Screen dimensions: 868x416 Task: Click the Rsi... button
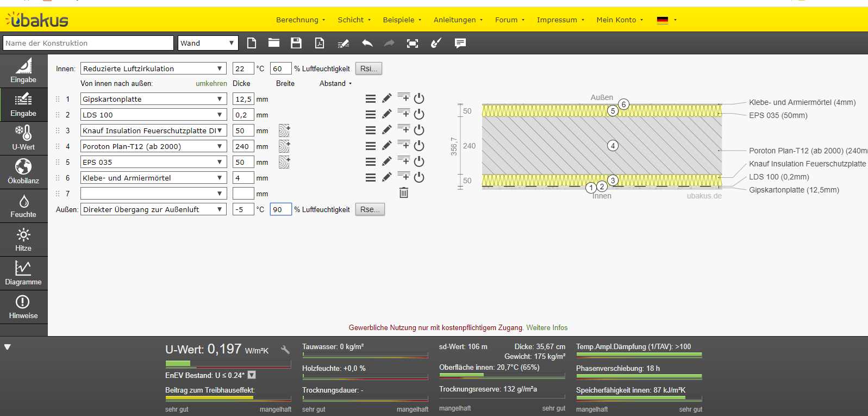click(x=369, y=69)
